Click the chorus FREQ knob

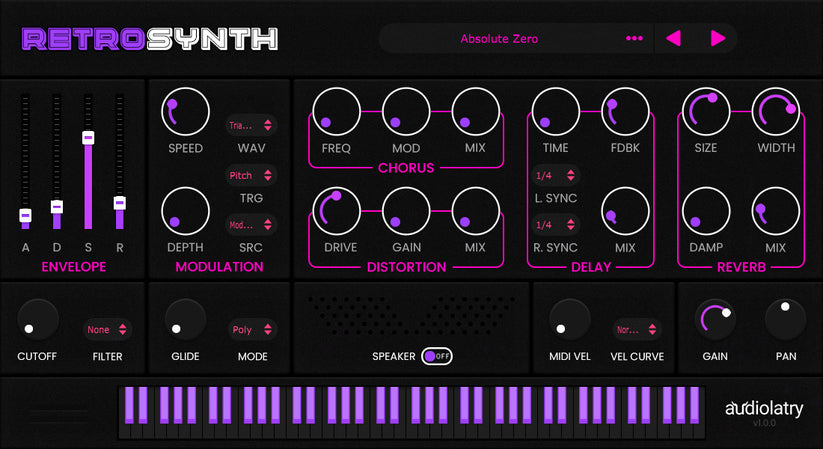tap(336, 112)
